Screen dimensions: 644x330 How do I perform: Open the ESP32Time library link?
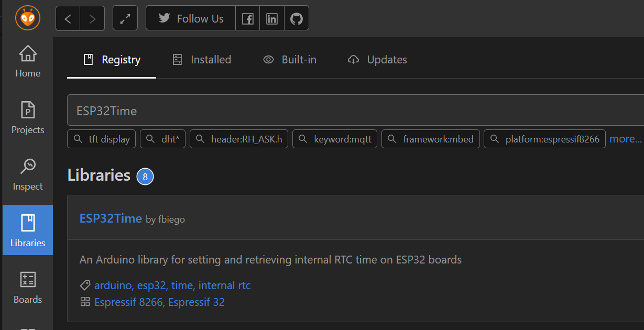(x=111, y=218)
